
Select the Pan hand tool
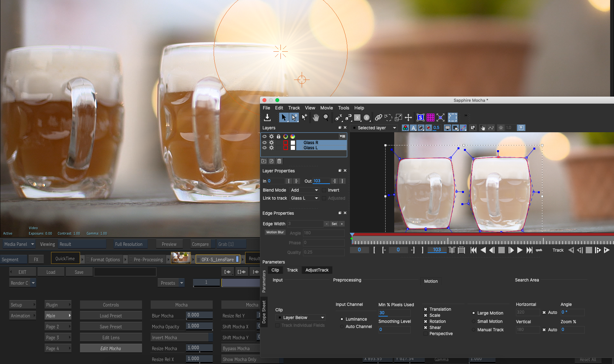[x=316, y=117]
